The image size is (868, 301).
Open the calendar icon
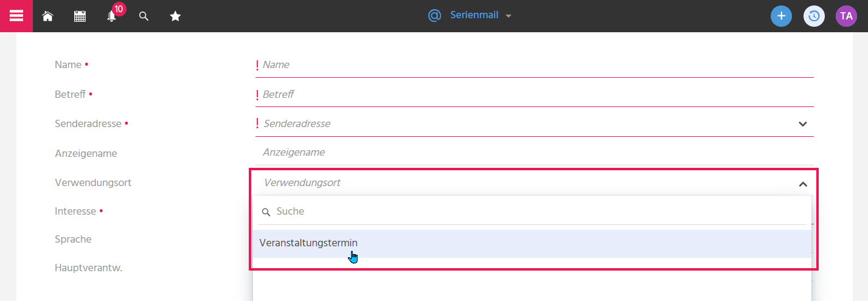point(80,16)
